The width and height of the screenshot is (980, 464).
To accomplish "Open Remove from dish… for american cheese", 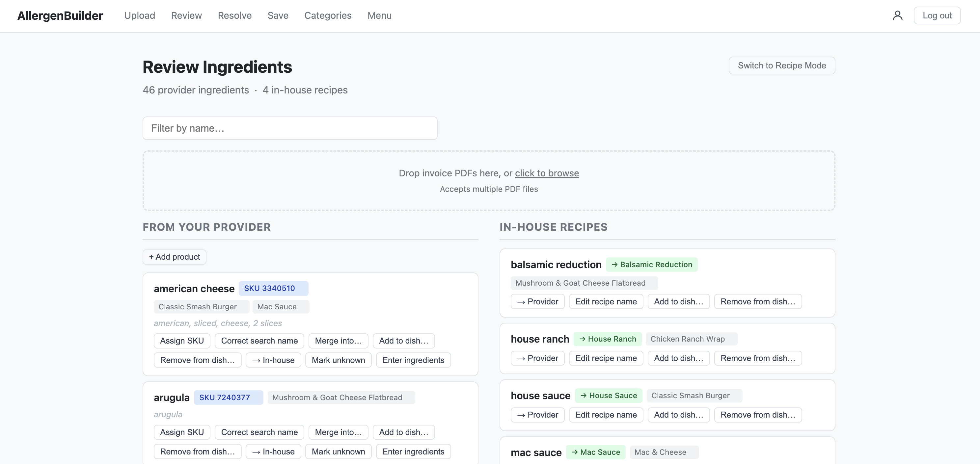I will pos(198,360).
